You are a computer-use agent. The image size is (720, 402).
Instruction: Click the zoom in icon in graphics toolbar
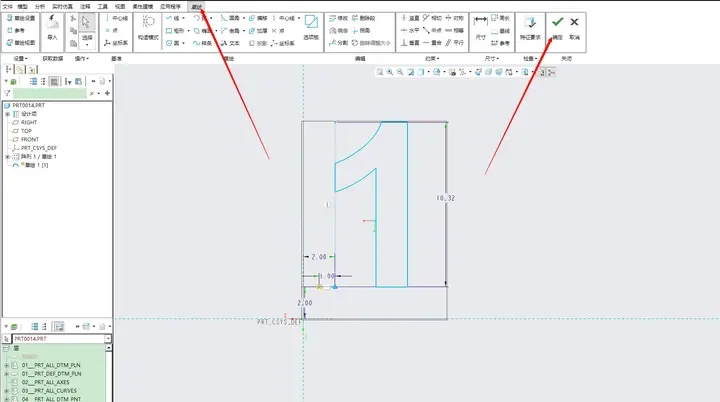pyautogui.click(x=390, y=72)
